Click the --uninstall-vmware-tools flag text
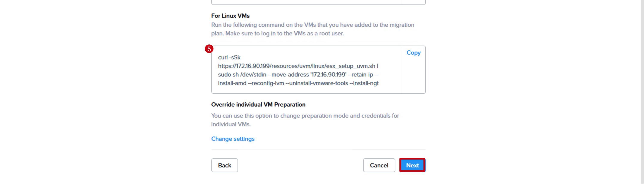 point(317,83)
